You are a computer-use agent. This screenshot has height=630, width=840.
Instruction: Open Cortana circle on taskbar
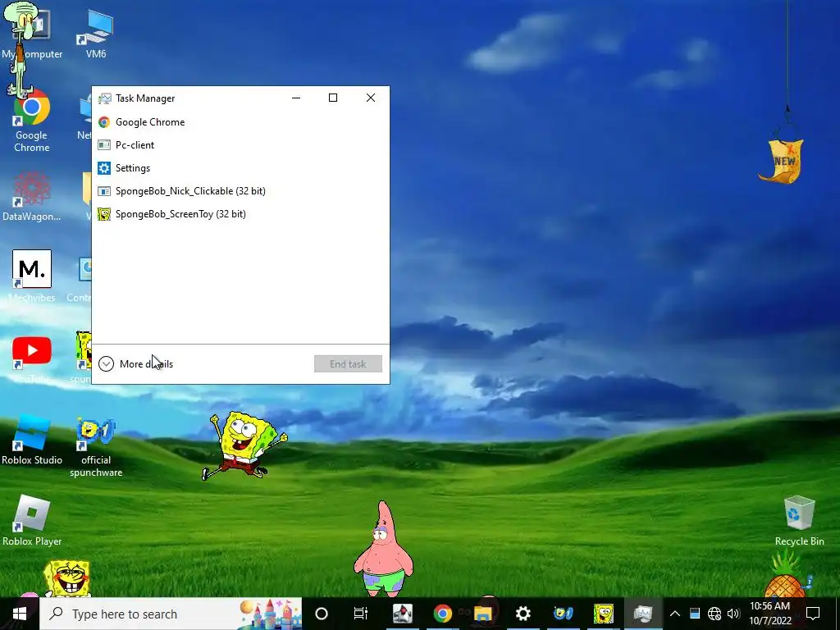[322, 614]
